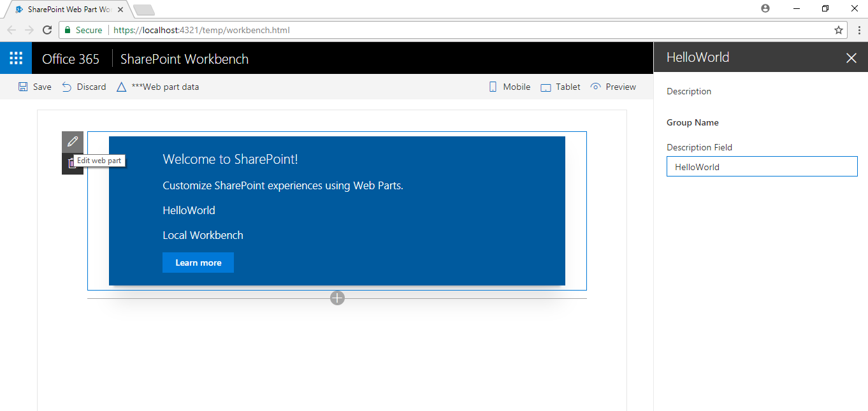
Task: Bookmark this page with the star icon
Action: (839, 30)
